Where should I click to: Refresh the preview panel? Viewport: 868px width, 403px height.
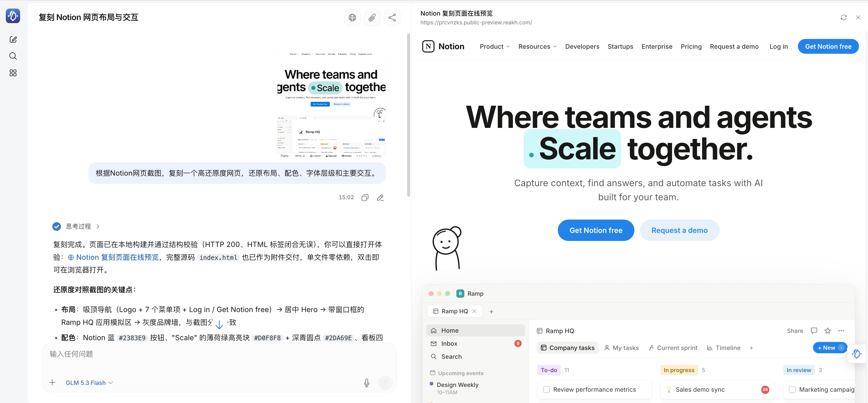tap(843, 18)
